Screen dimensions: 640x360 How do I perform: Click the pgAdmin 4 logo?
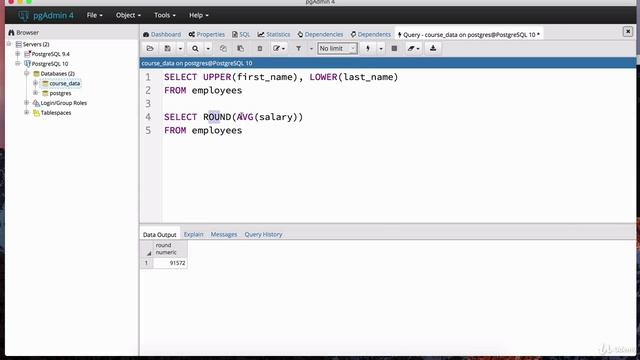point(46,16)
